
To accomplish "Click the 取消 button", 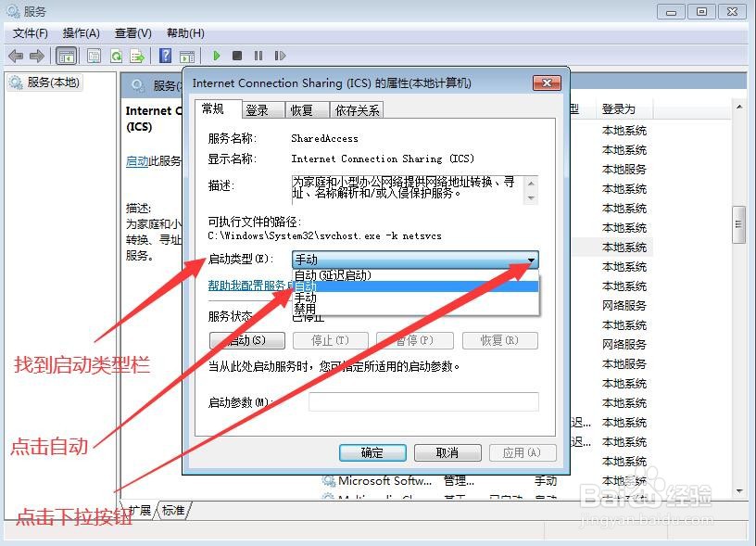I will [x=447, y=453].
